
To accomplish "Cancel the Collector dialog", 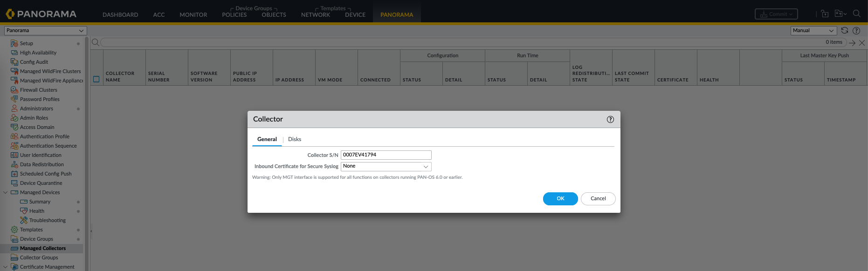I will click(598, 199).
